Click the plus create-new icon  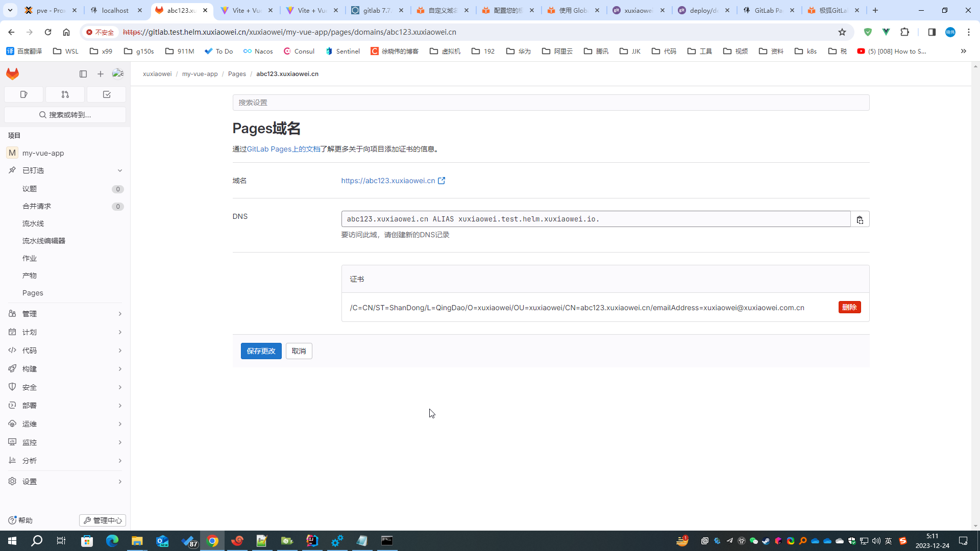pyautogui.click(x=101, y=74)
